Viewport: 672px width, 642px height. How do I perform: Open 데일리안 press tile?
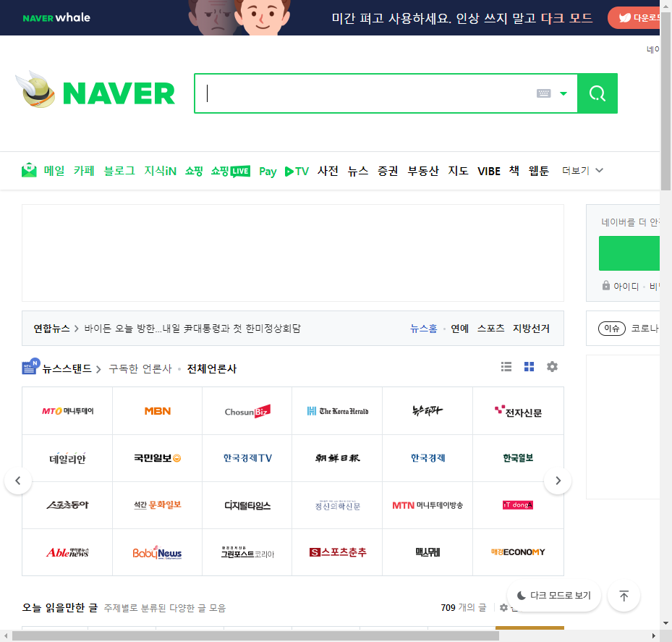67,458
